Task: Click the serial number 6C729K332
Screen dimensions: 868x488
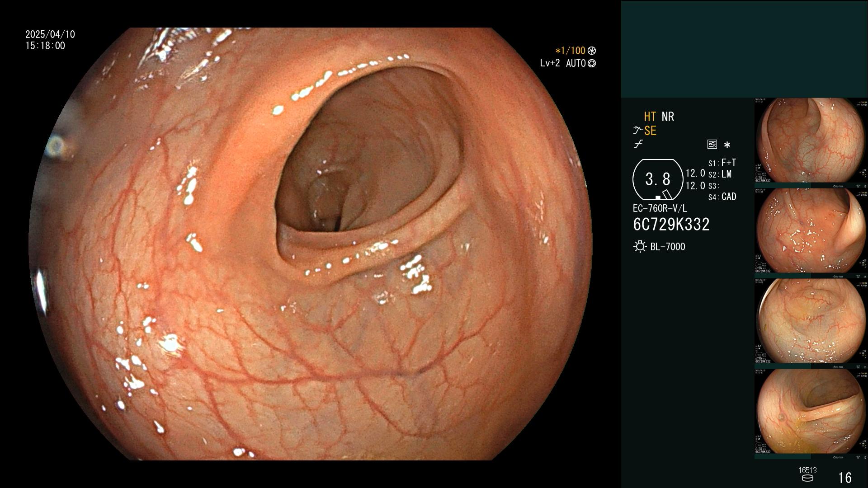Action: (x=671, y=225)
